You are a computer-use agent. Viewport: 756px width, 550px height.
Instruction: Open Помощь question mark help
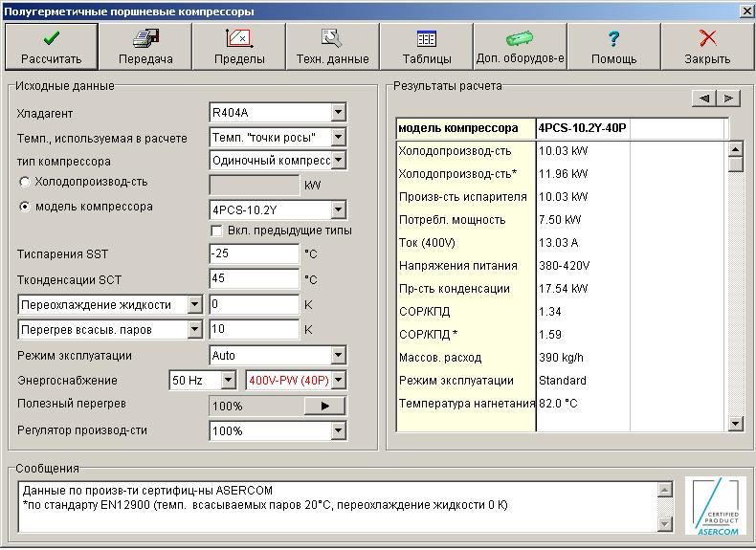[x=613, y=47]
